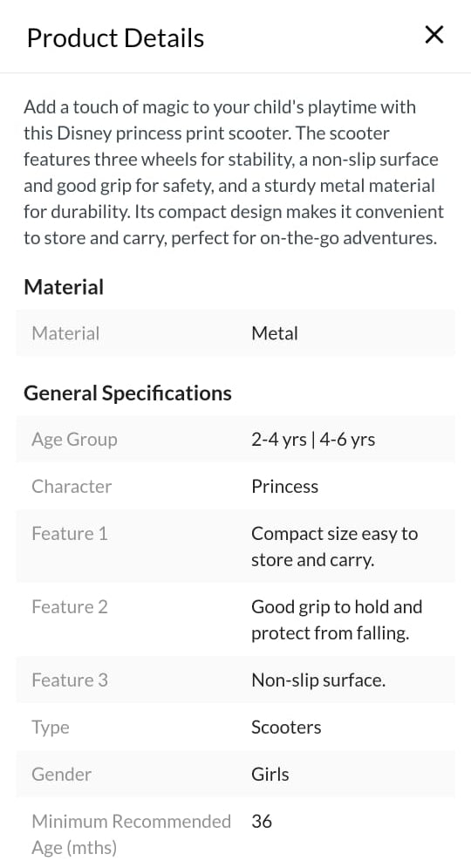Click the 2-4 yrs | 4-6 yrs value

click(313, 440)
